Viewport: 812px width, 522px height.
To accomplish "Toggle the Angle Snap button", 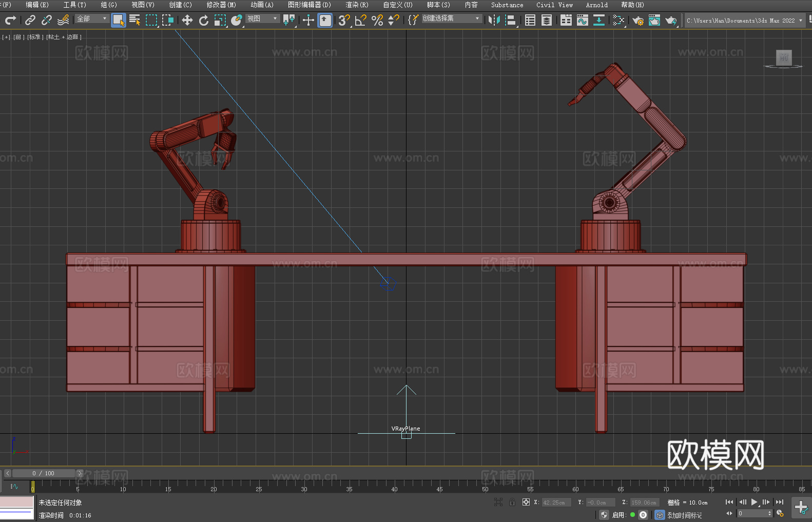I will click(361, 20).
